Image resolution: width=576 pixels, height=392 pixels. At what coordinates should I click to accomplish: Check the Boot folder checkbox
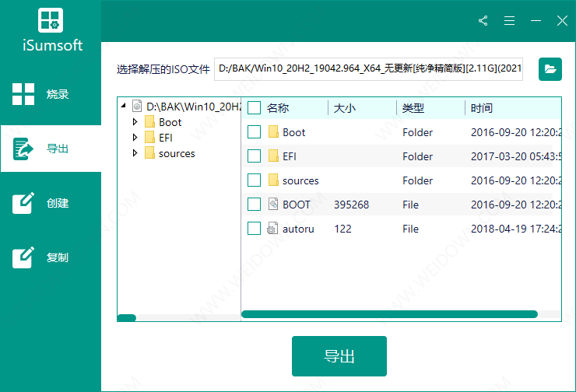point(254,132)
